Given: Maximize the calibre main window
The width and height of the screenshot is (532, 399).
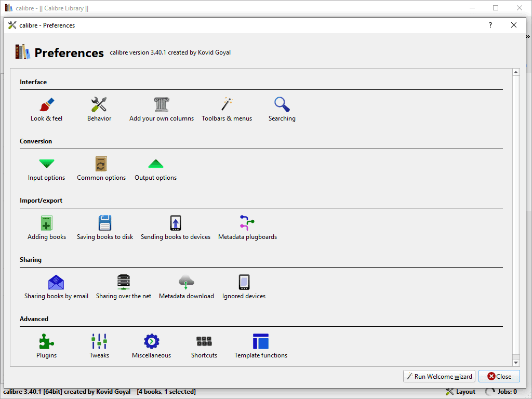Looking at the screenshot, I should click(x=496, y=8).
